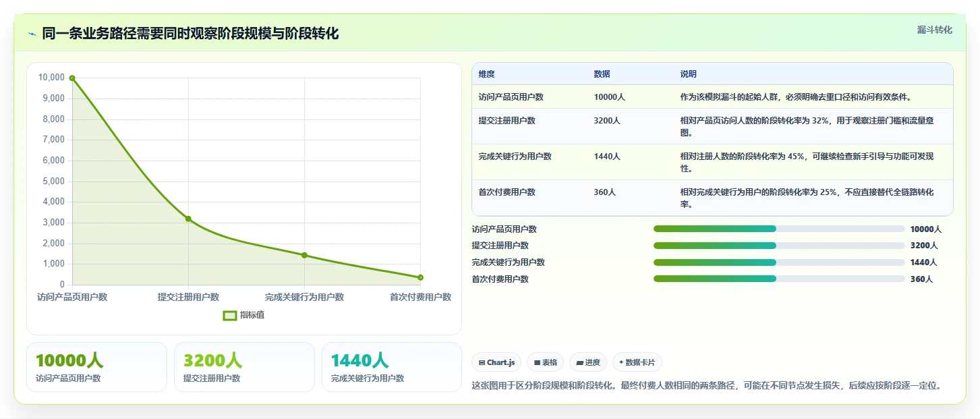Click the 访问产品页用户数 x-axis label on the chart
Screen dimensions: 980x419
[71, 297]
